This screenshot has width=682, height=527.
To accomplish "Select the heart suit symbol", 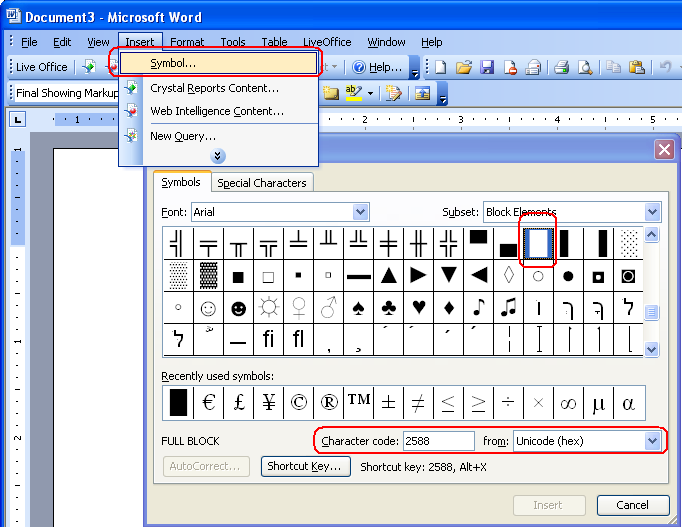I will [x=418, y=308].
